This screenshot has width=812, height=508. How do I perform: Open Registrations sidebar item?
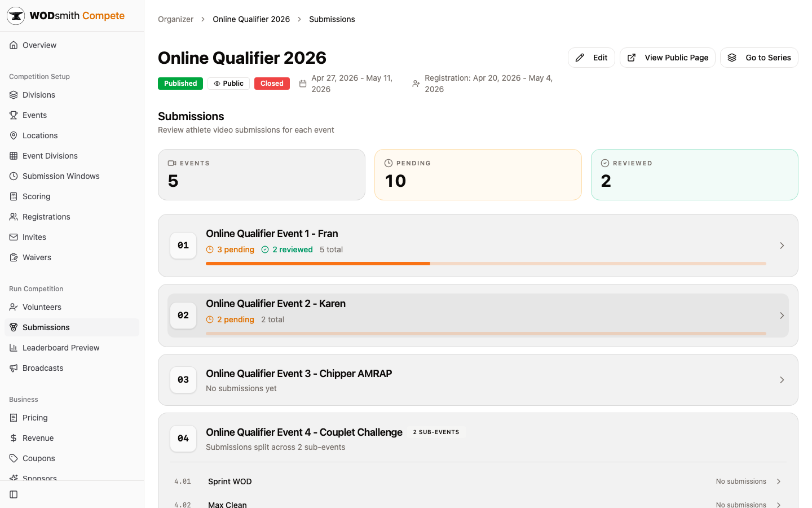point(72,217)
